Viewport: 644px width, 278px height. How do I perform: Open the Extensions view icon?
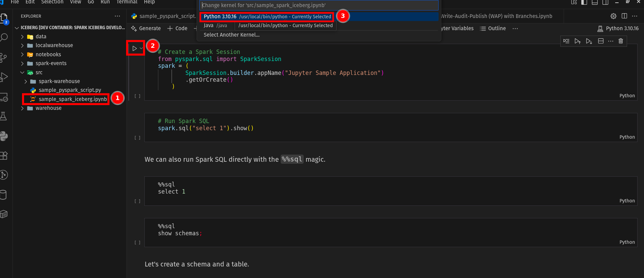click(x=4, y=156)
